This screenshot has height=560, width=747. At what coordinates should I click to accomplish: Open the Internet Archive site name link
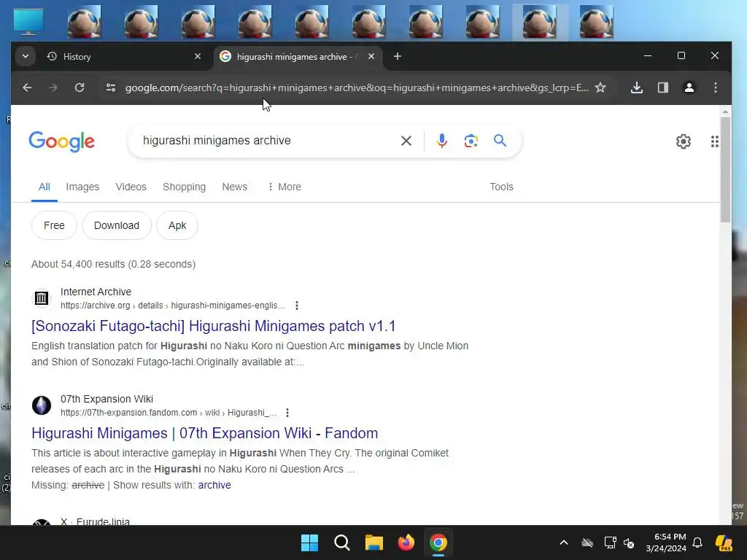(x=96, y=292)
